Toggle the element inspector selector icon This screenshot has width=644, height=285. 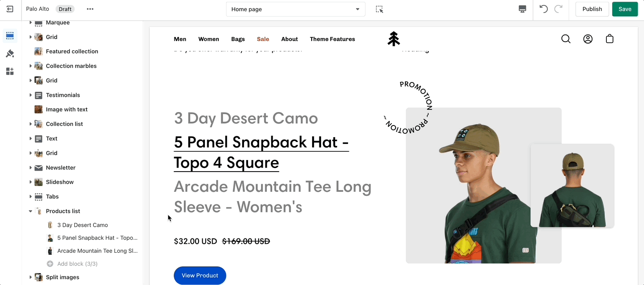click(379, 9)
